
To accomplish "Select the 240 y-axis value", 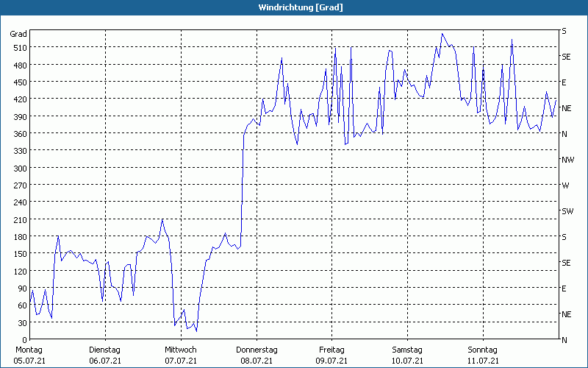I will (21, 203).
